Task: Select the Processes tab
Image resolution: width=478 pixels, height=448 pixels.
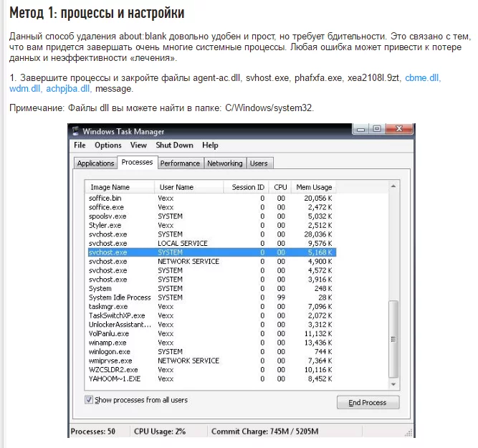Action: [x=137, y=162]
